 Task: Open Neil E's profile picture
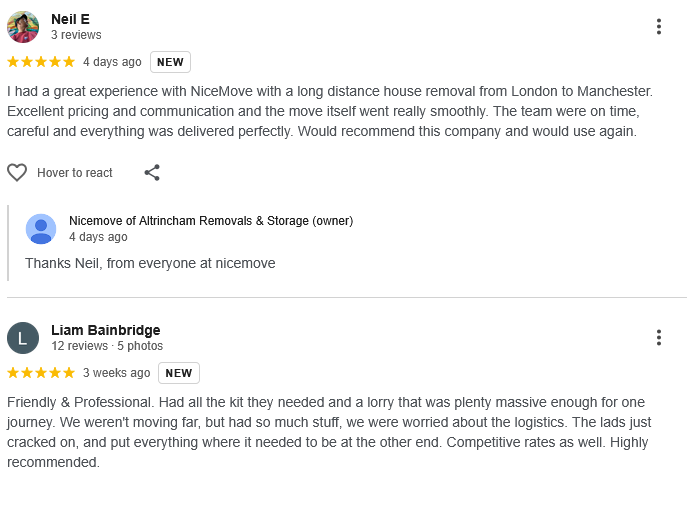[x=23, y=27]
